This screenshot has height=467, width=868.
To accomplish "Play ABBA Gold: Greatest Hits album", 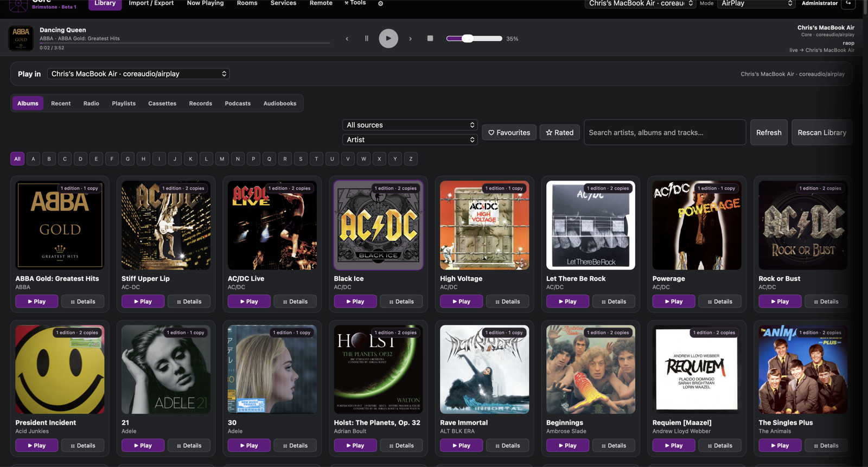I will pos(36,302).
